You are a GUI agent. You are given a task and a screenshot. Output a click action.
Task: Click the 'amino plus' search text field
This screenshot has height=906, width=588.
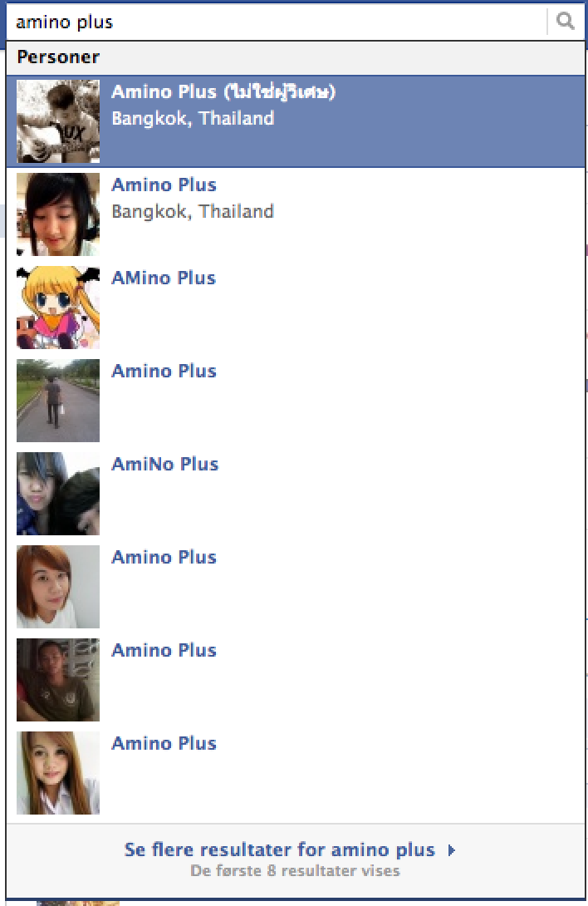pos(276,22)
